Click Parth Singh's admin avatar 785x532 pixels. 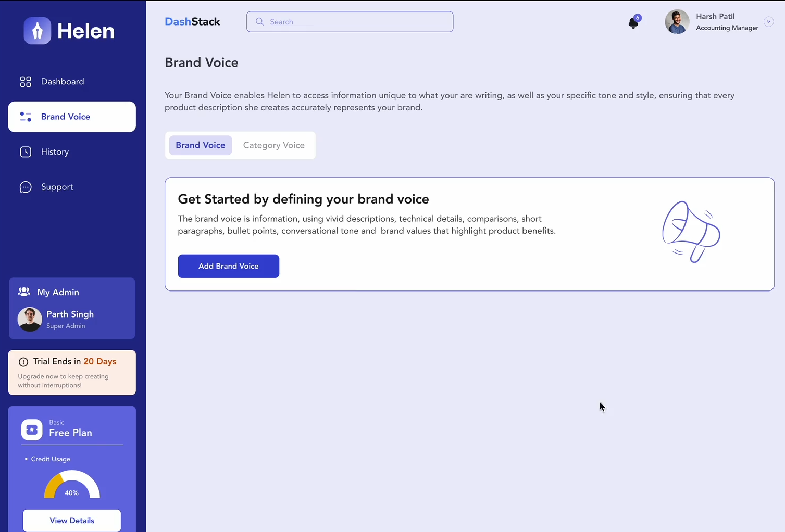tap(30, 319)
